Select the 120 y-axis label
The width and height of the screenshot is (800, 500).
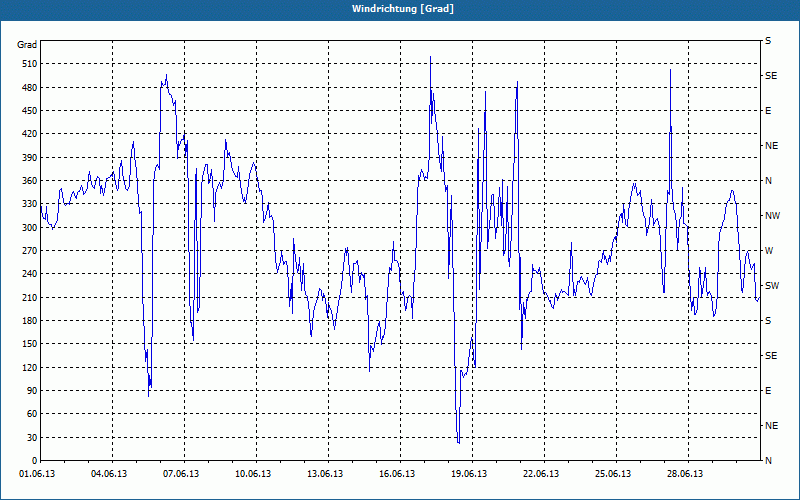coord(29,367)
